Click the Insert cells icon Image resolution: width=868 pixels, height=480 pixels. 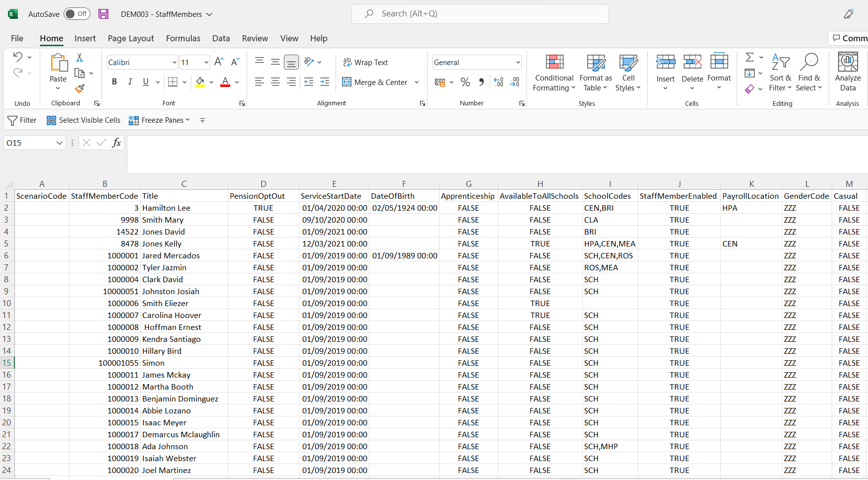point(666,62)
